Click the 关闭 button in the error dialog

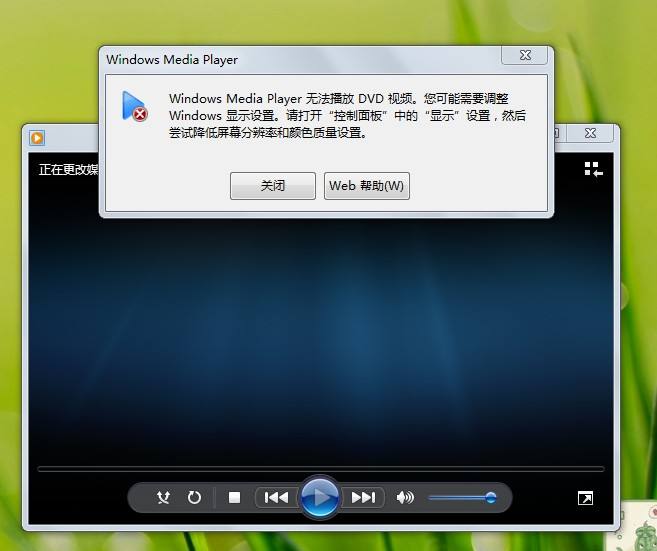pos(273,186)
